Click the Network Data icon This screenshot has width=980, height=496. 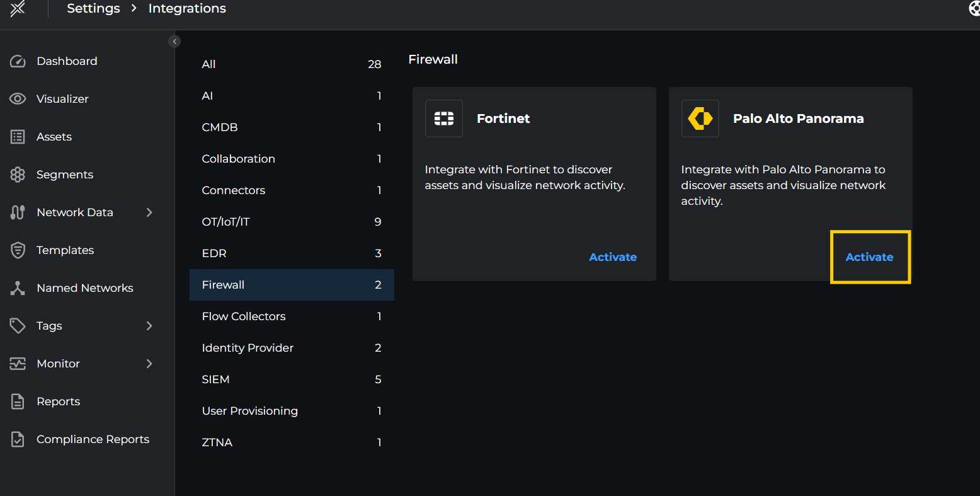tap(17, 212)
